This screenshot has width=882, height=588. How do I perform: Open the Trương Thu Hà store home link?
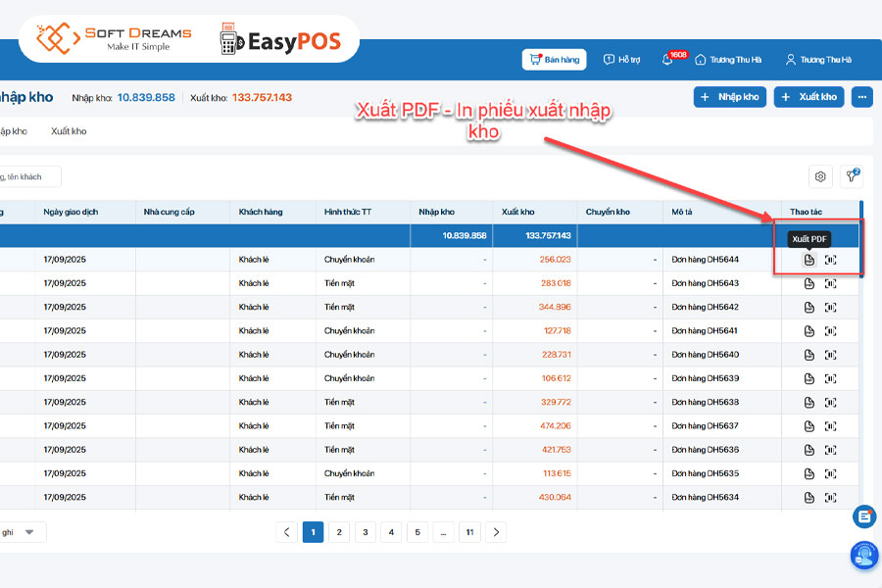point(728,60)
